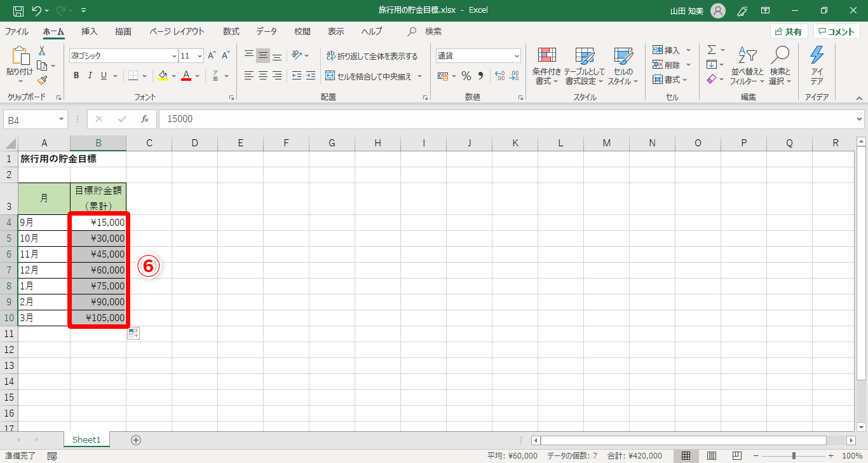Image resolution: width=868 pixels, height=463 pixels.
Task: Apply comma style formatting
Action: click(x=480, y=76)
